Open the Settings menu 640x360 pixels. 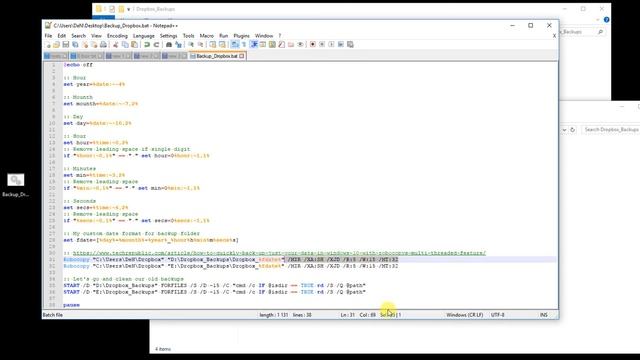(x=168, y=36)
